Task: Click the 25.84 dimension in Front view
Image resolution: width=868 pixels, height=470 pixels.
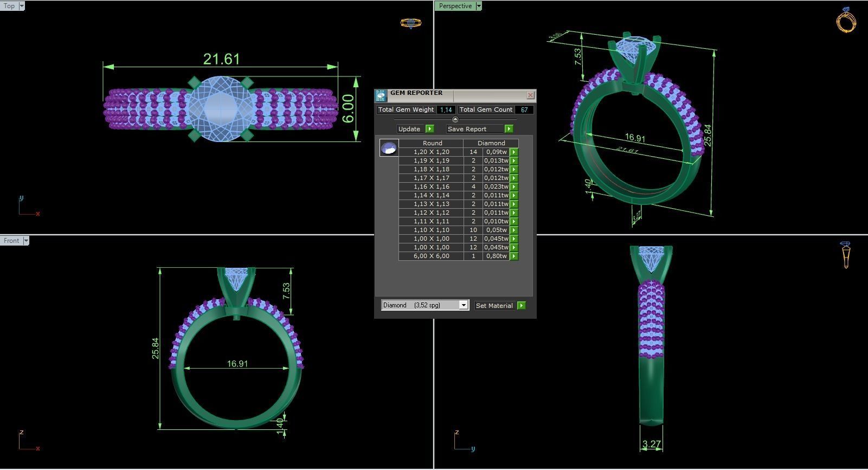Action: [x=156, y=348]
